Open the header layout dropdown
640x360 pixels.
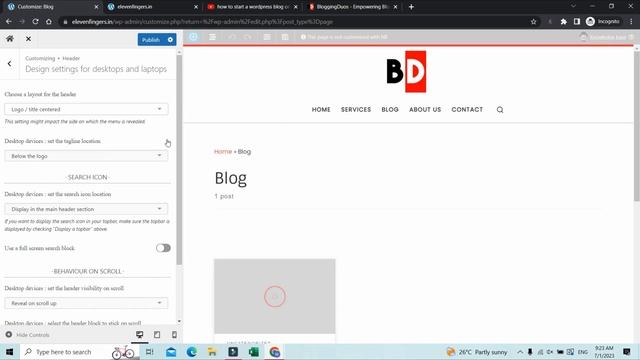86,109
